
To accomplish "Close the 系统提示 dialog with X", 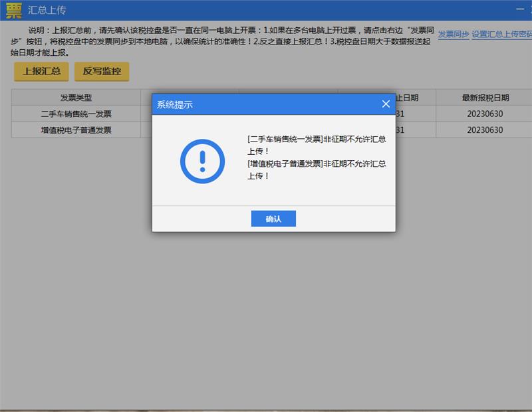I will click(386, 104).
